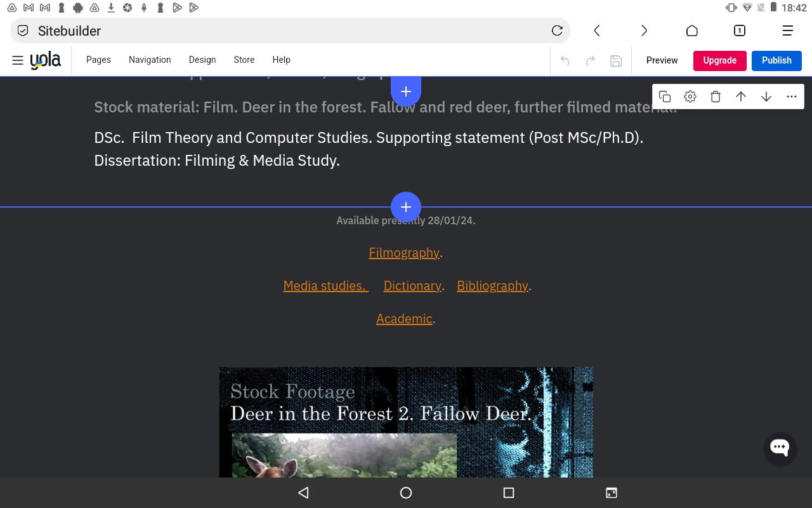Redo the last edit

tap(590, 61)
